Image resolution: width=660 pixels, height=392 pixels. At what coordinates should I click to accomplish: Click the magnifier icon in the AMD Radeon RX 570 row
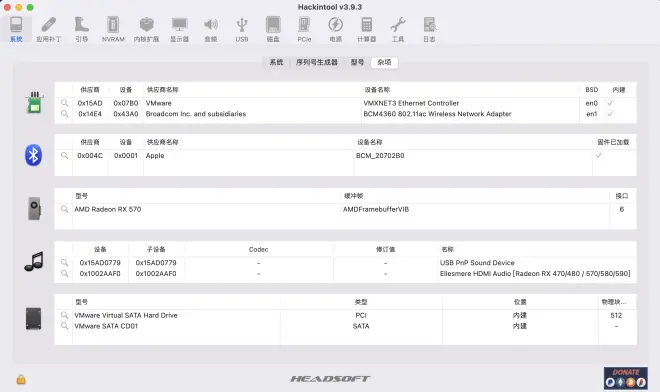(64, 209)
